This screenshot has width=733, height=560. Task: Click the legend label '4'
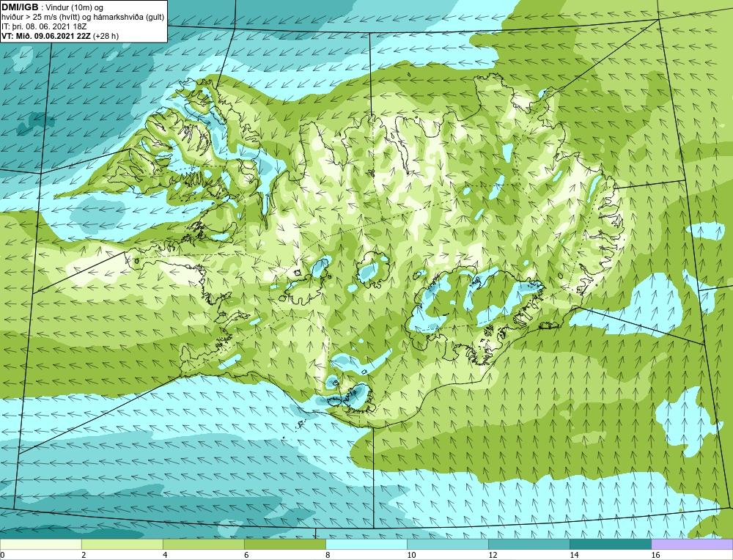[165, 555]
